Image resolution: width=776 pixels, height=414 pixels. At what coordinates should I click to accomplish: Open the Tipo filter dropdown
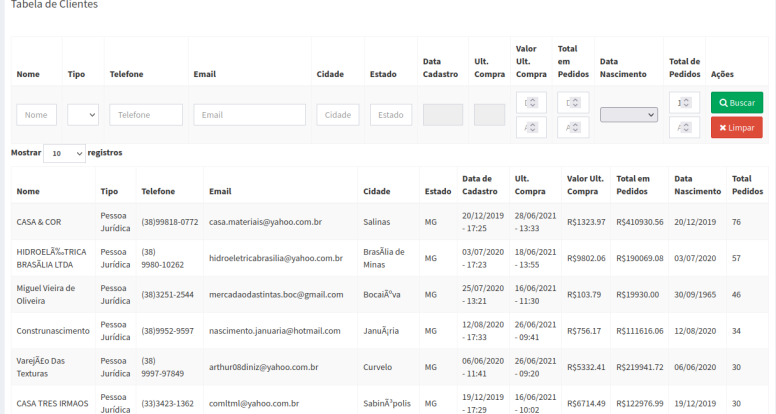(x=83, y=115)
